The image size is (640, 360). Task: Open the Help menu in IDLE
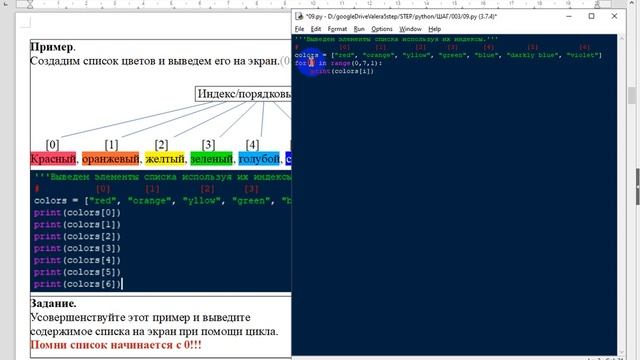pyautogui.click(x=434, y=29)
